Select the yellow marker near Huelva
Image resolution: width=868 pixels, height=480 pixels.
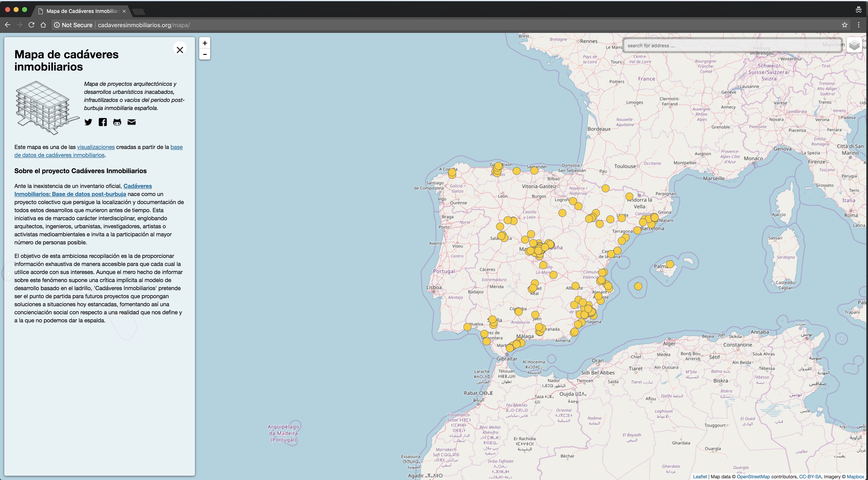pyautogui.click(x=467, y=327)
